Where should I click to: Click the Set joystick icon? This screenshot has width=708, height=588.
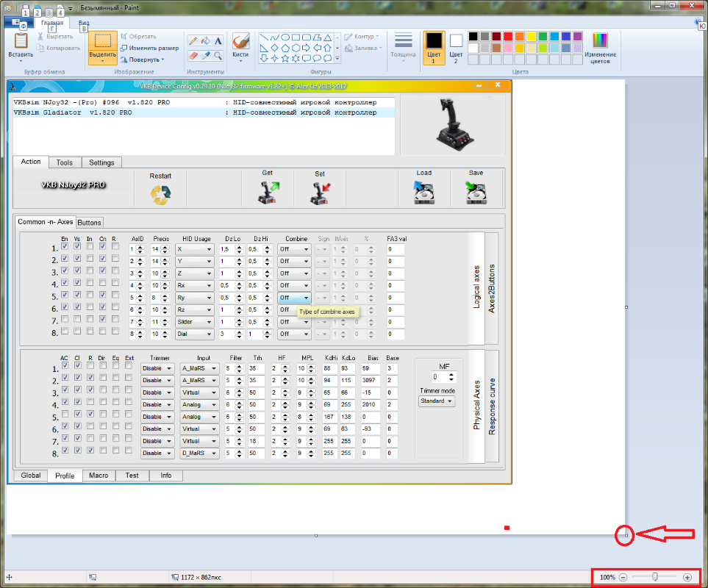click(x=321, y=193)
